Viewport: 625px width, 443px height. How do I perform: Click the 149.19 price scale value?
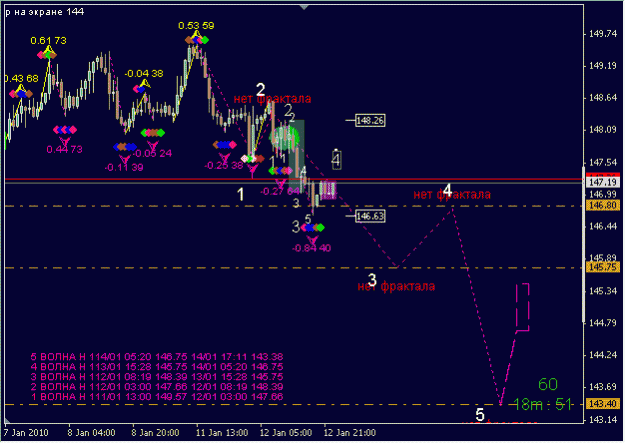[603, 66]
